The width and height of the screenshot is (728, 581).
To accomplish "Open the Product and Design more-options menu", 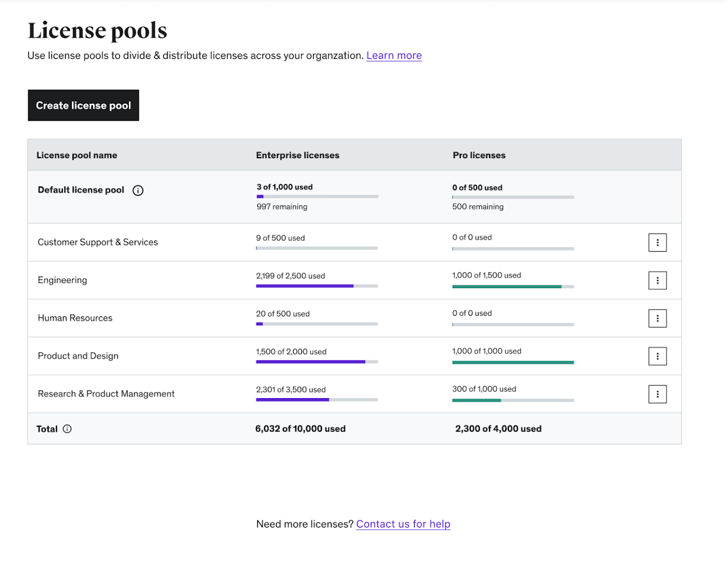I will point(657,356).
